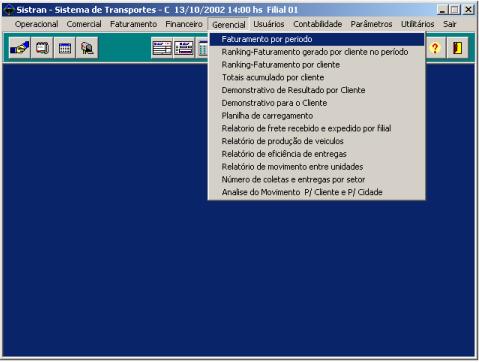479x362 pixels.
Task: Choose Ranking-Faturamento por cliente
Action: [317, 65]
